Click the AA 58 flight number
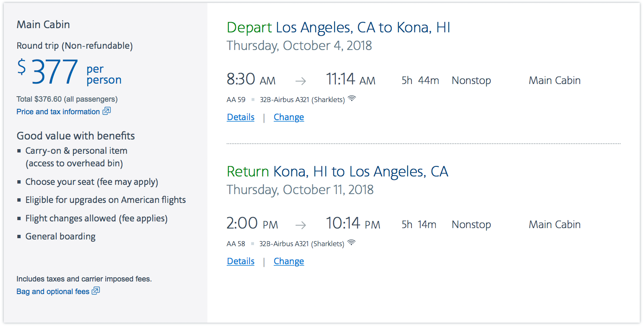 pyautogui.click(x=236, y=244)
